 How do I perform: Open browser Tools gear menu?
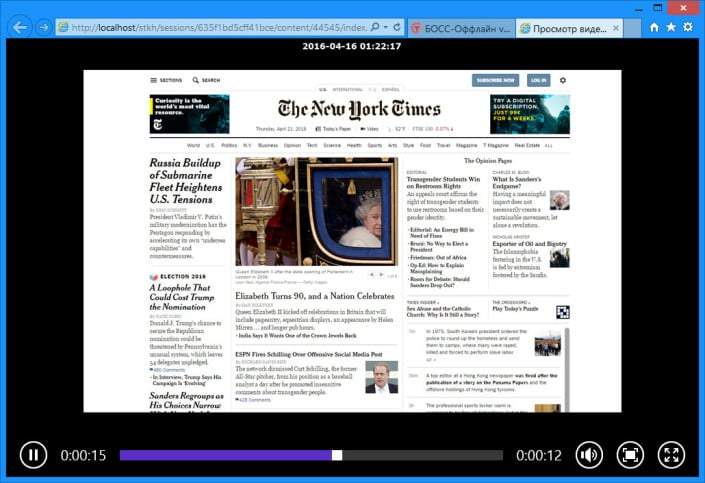pyautogui.click(x=688, y=27)
